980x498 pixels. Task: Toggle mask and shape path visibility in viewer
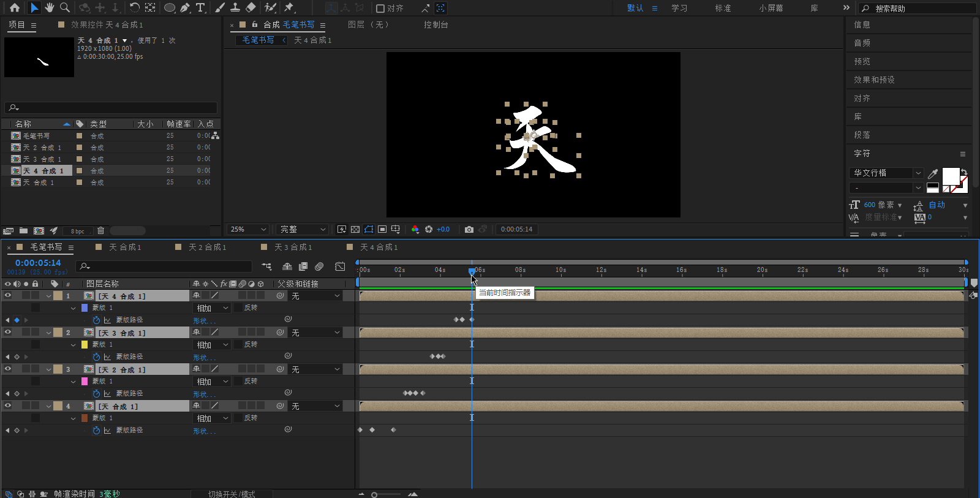(369, 229)
